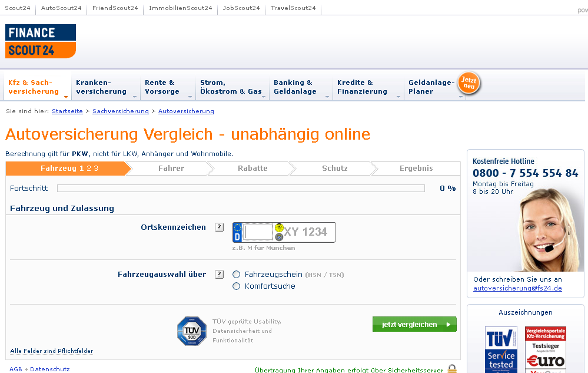Click the Euro Testsieger award badge
This screenshot has height=373, width=588.
546,349
